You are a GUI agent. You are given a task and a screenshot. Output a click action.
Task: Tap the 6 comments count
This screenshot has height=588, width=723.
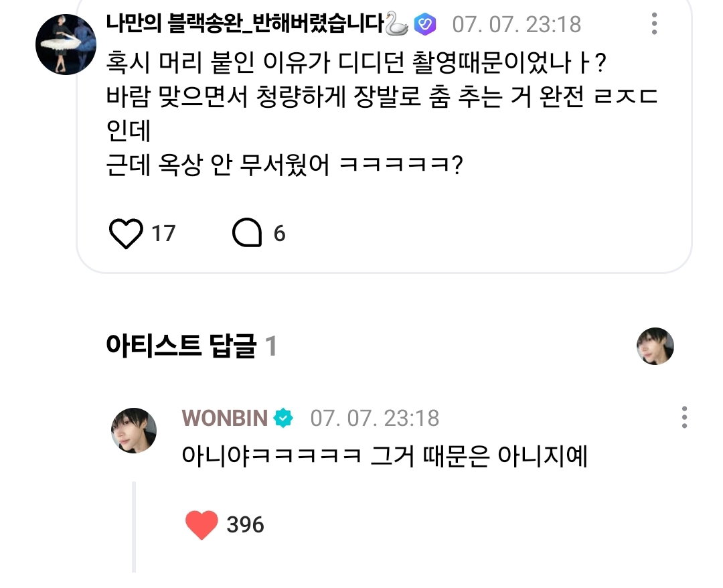[279, 233]
